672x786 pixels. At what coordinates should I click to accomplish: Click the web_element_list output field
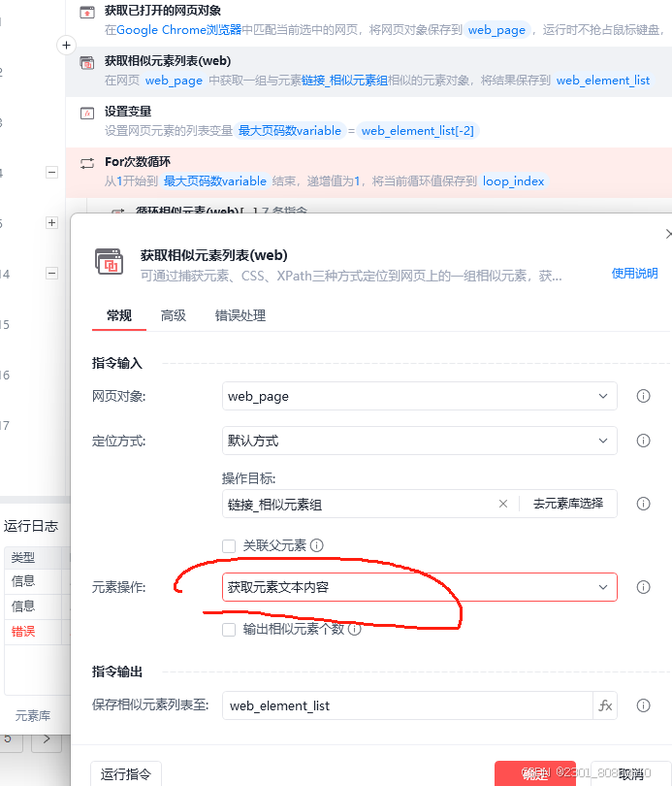[x=407, y=705]
